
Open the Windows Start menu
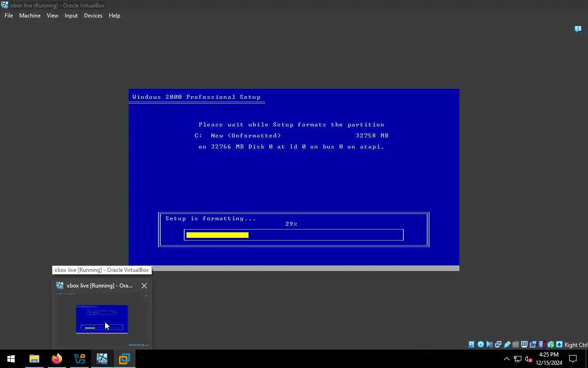tap(11, 359)
